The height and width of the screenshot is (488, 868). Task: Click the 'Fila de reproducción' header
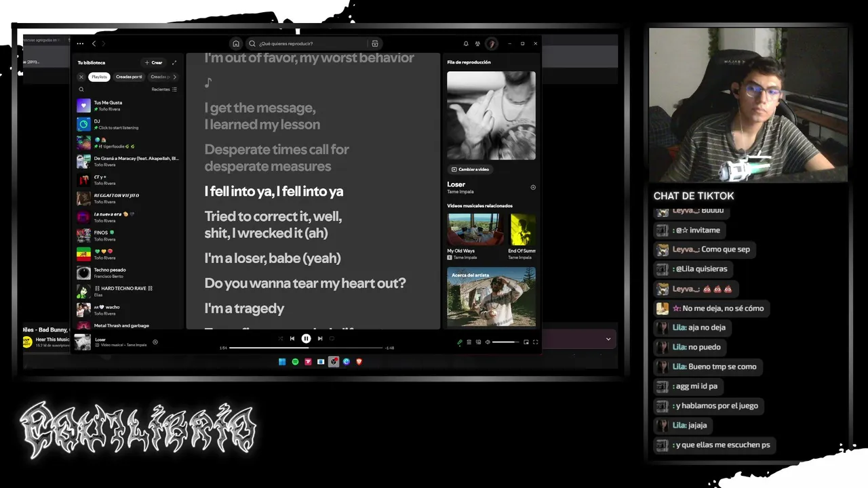pos(469,62)
